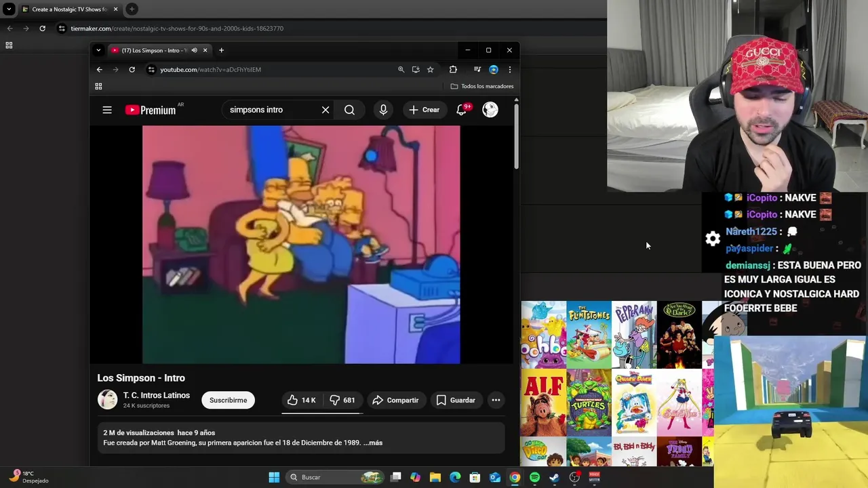
Task: Select The Flintstones tier image
Action: pos(589,335)
